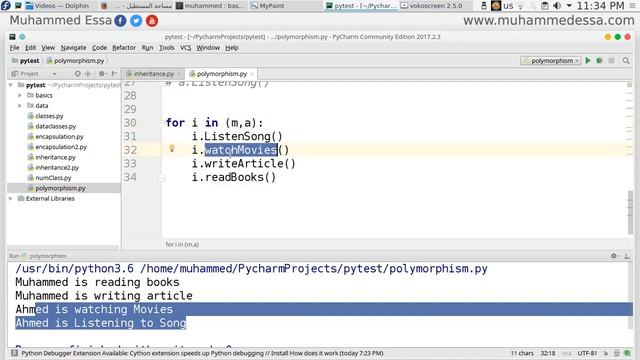
Task: Select polymorphism.py in project tree
Action: coord(60,188)
